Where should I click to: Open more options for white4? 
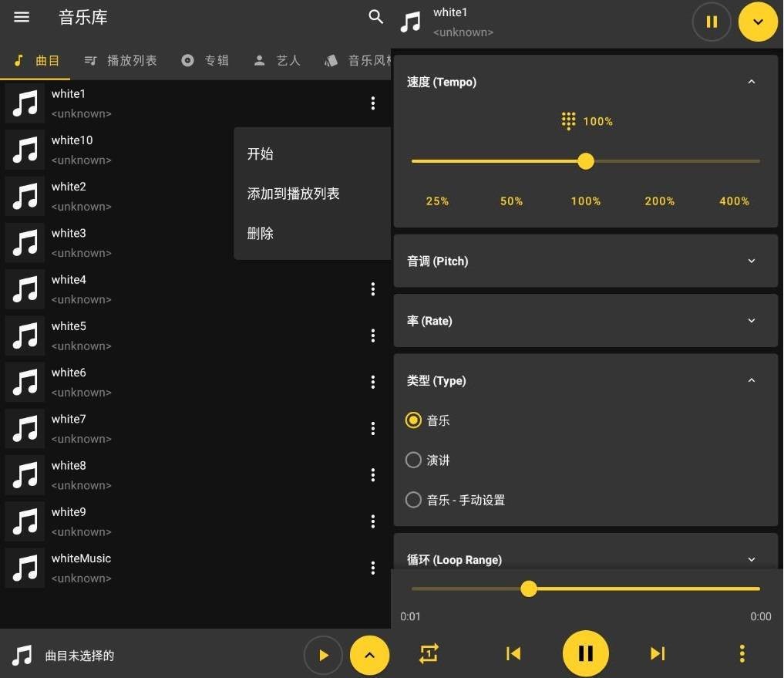click(x=373, y=289)
